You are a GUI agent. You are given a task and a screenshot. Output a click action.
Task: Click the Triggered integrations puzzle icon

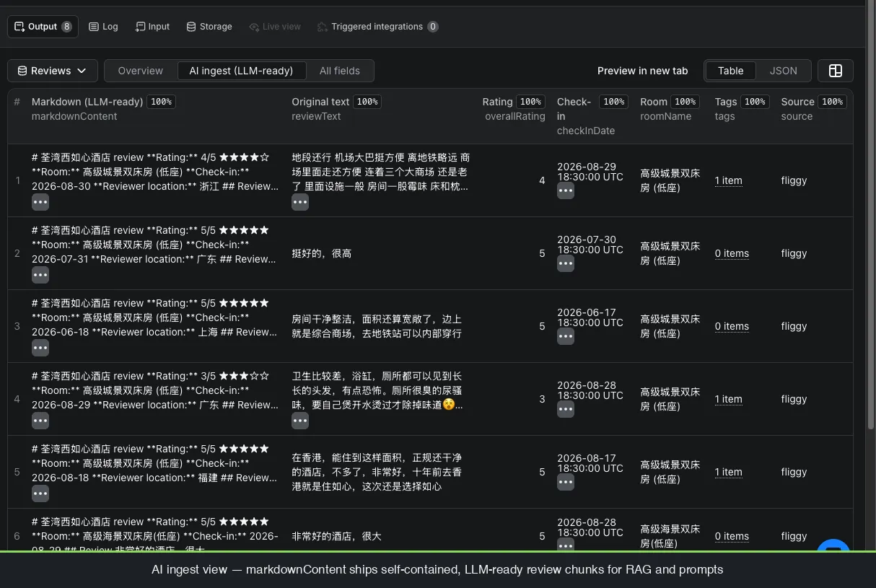[x=323, y=27]
